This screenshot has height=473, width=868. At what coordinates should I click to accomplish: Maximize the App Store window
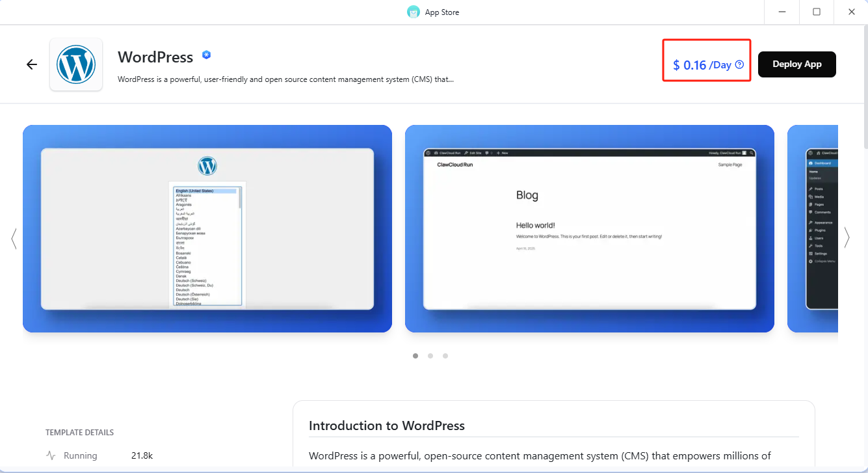pos(817,12)
